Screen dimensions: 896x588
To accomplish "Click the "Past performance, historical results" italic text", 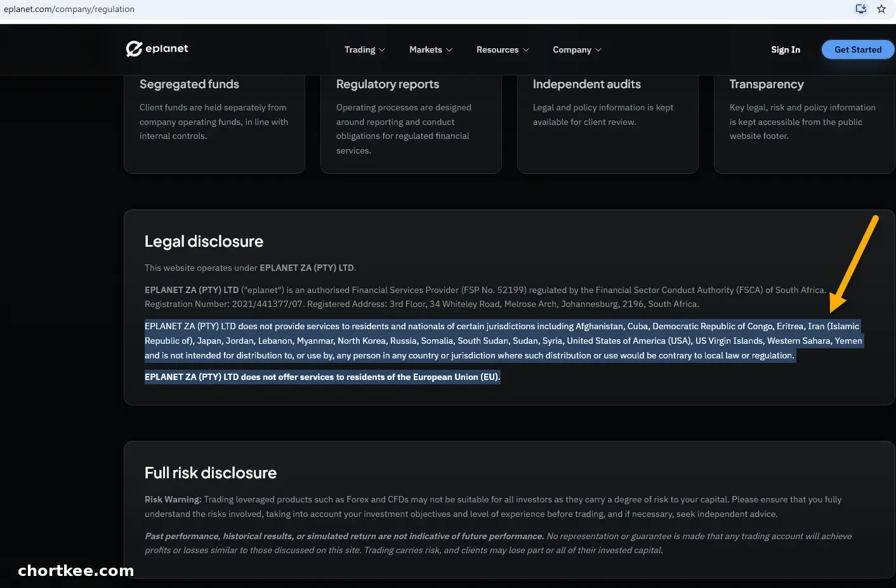I will coord(344,537).
